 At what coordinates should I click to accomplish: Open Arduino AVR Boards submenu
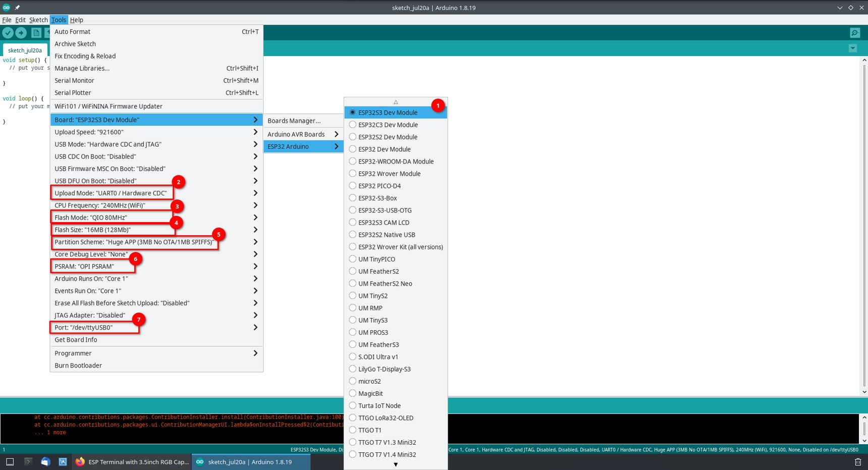[303, 134]
